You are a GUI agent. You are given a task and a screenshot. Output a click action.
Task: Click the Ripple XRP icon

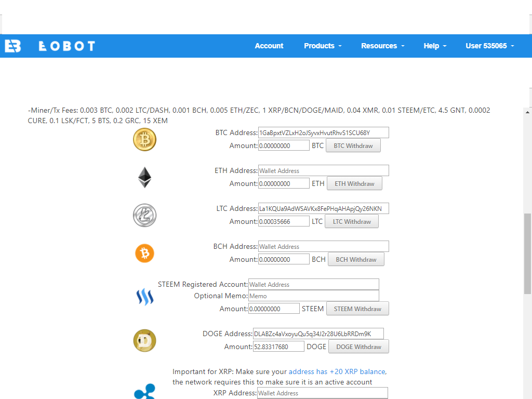tap(145, 391)
